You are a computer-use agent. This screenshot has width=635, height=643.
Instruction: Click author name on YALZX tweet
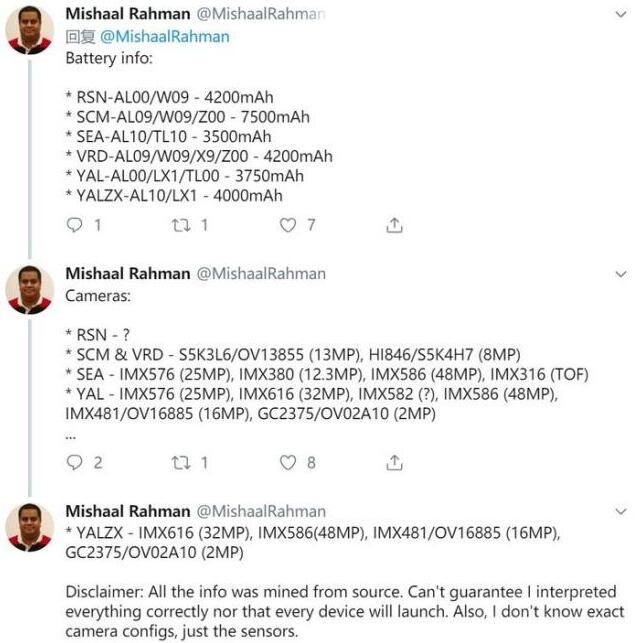pos(127,511)
